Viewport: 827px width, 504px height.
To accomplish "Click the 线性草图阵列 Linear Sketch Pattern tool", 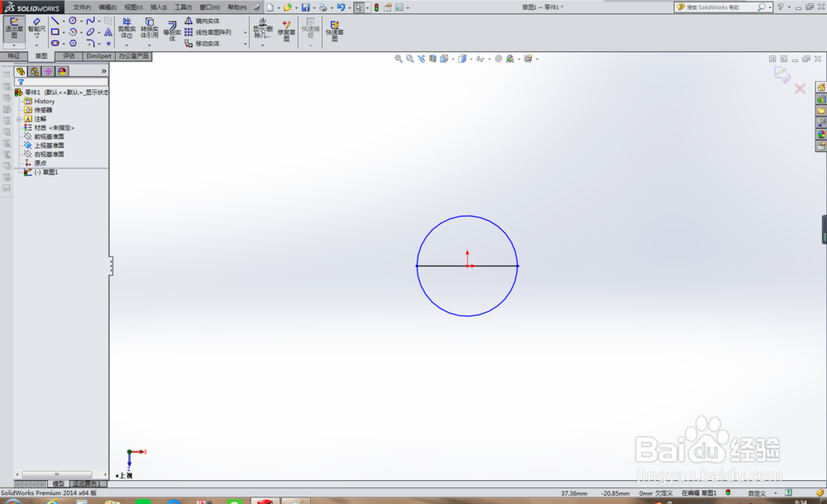I will [208, 32].
